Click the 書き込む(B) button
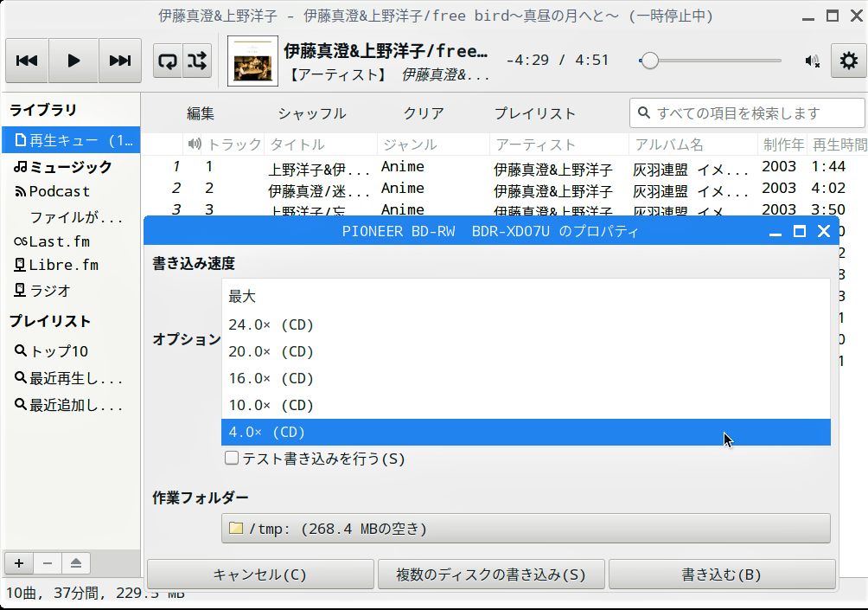 point(722,575)
